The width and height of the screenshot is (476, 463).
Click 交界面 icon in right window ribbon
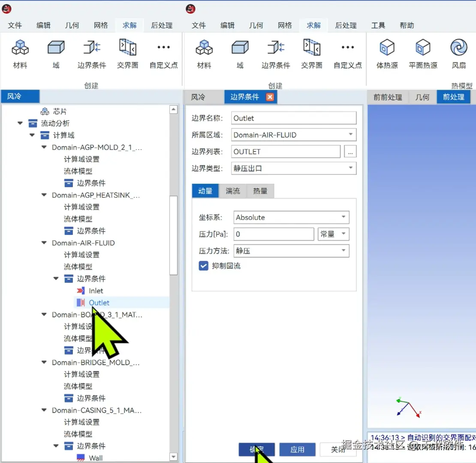click(311, 47)
